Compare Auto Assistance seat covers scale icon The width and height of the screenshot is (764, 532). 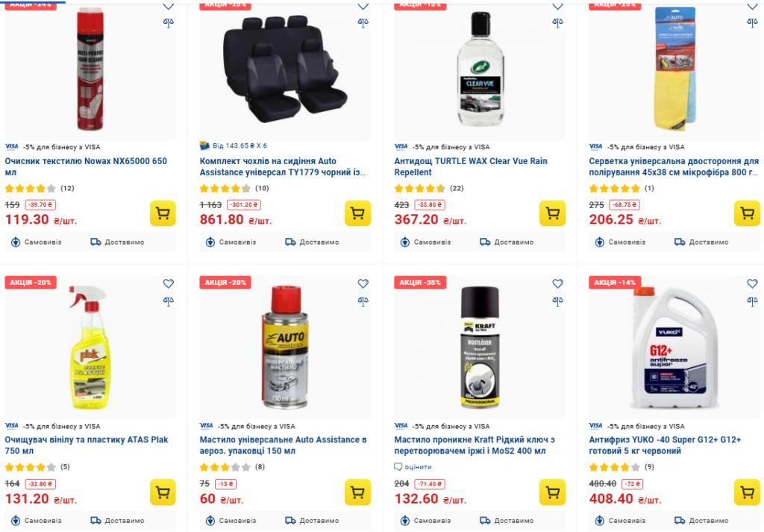[363, 22]
